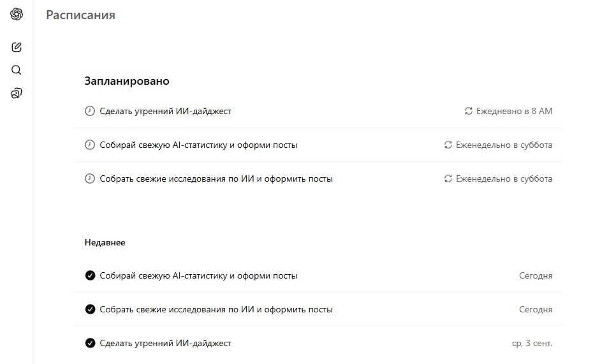
Task: Open recent Собирай свежую AI-статистику run
Action: click(198, 275)
